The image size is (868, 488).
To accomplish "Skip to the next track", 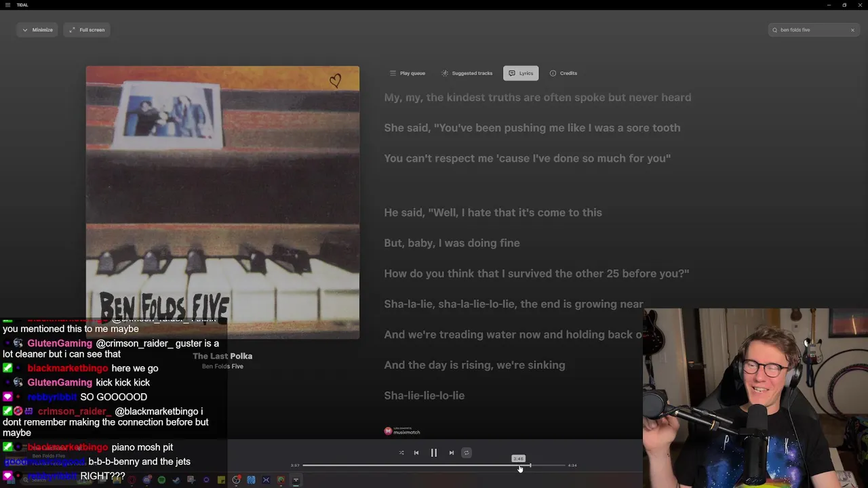I will 452,453.
